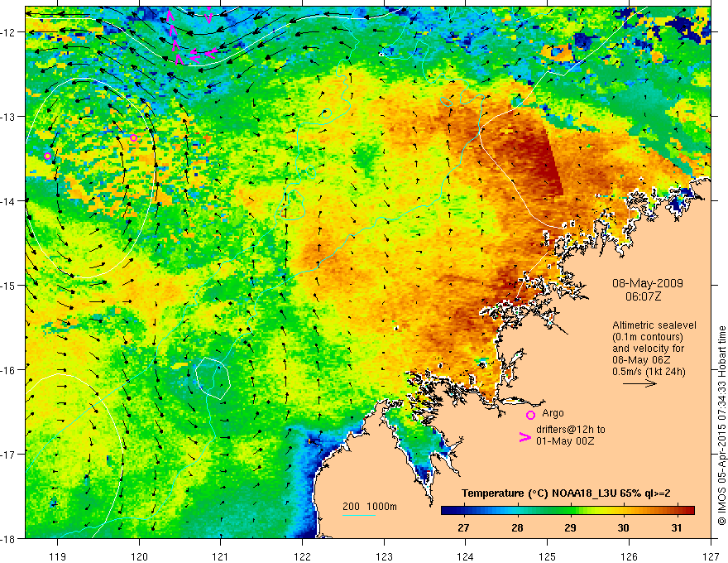Click the longitude axis label 127
This screenshot has height=563, width=728.
[711, 556]
